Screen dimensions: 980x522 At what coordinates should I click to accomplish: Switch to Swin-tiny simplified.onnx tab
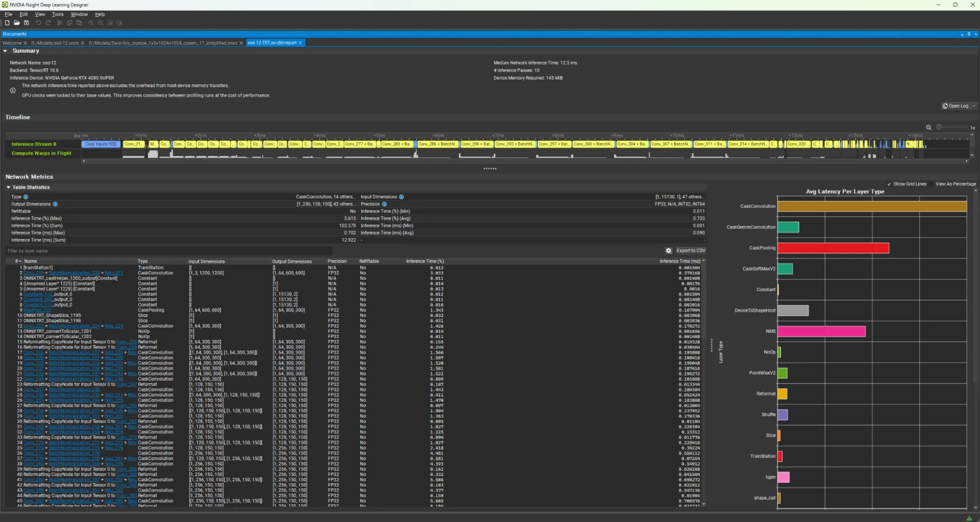[163, 43]
